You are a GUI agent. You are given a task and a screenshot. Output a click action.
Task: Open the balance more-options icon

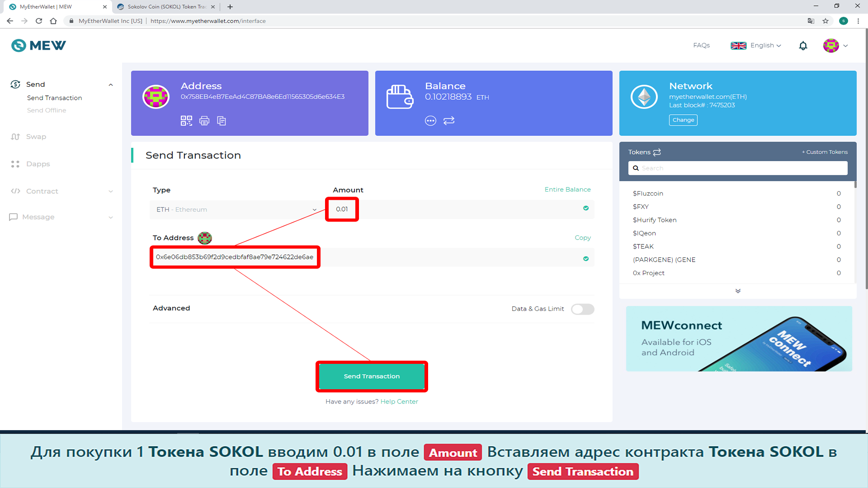(x=430, y=121)
